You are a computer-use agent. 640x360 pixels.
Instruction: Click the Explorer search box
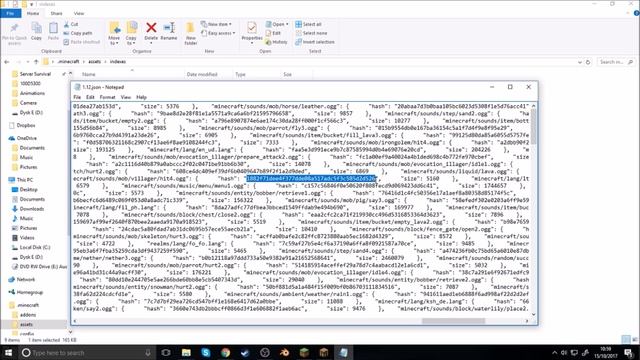coord(616,62)
